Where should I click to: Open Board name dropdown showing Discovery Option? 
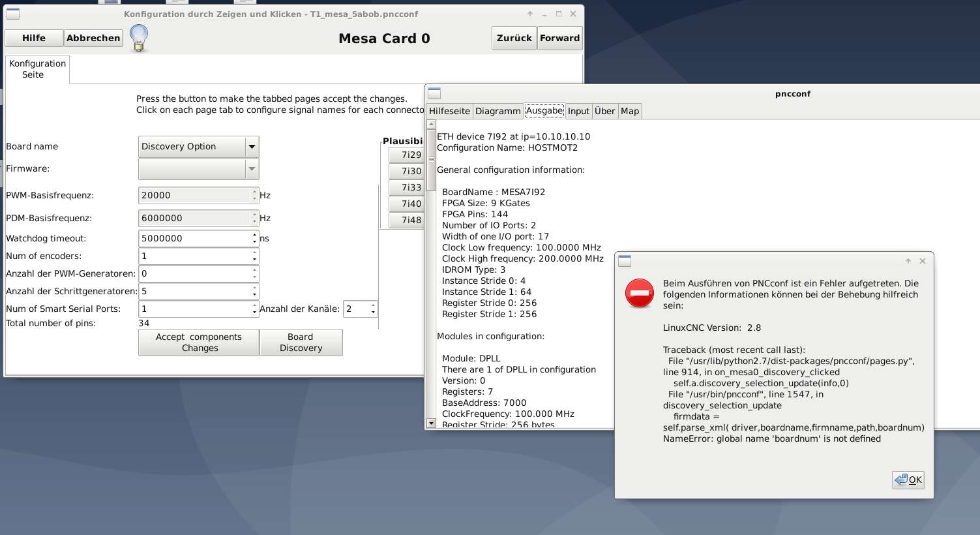coord(199,147)
